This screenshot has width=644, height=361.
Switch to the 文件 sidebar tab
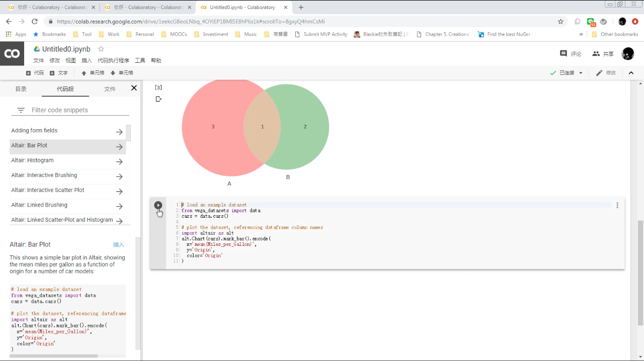coord(110,89)
